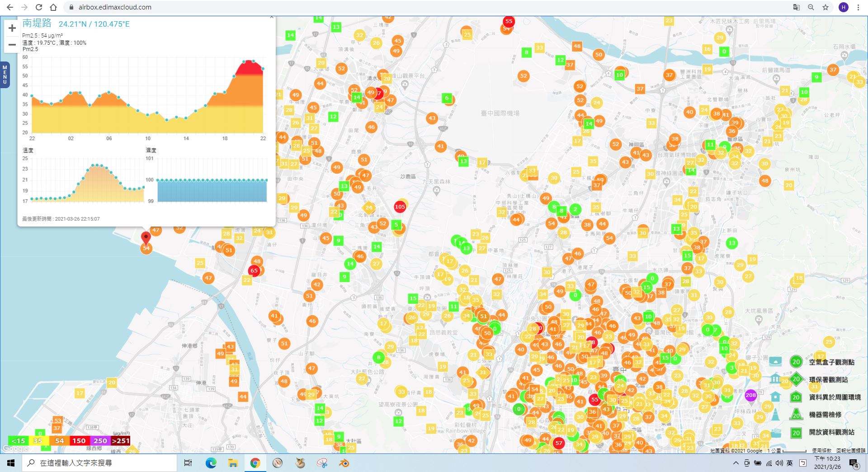Click the dark red >251 color swatch
Screen dimensions: 868x472
(121, 441)
